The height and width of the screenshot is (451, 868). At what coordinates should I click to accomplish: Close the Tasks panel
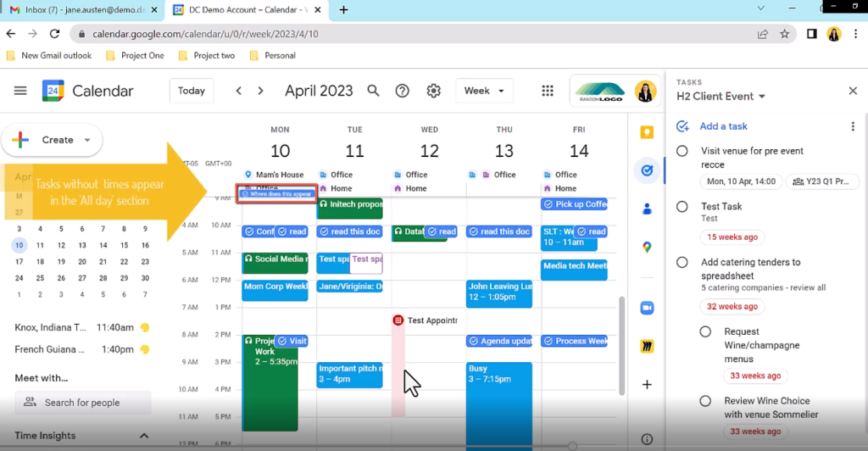coord(853,91)
